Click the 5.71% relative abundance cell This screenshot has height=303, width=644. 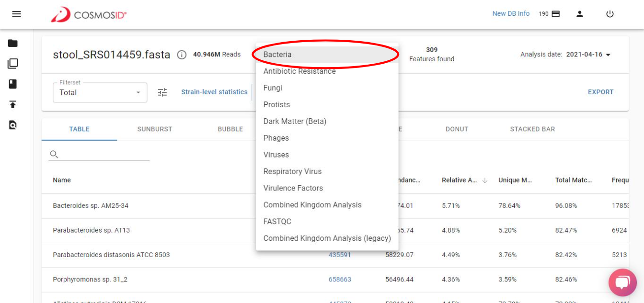pyautogui.click(x=451, y=206)
